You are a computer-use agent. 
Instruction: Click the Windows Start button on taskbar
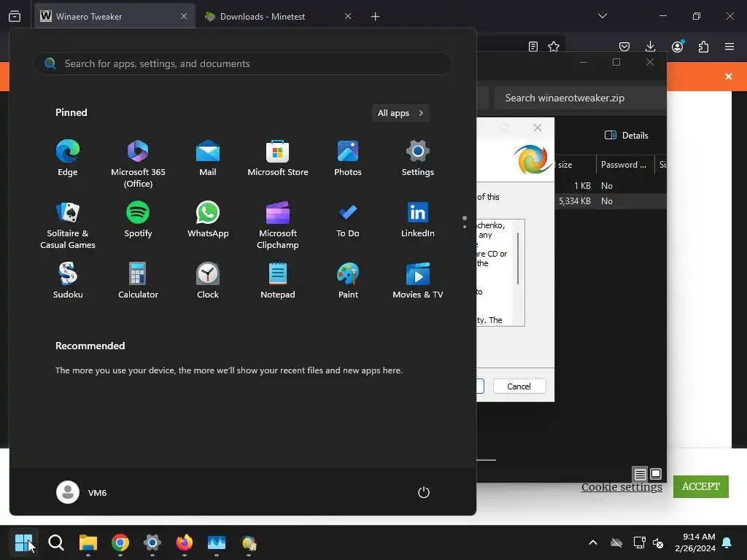23,542
